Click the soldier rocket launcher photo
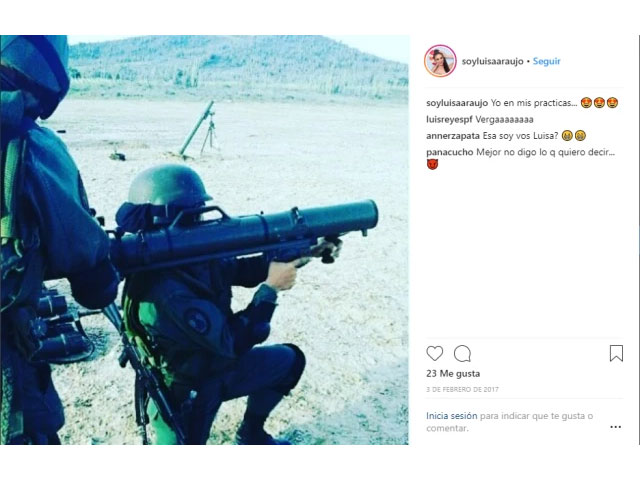Image resolution: width=640 pixels, height=480 pixels. pos(204,240)
